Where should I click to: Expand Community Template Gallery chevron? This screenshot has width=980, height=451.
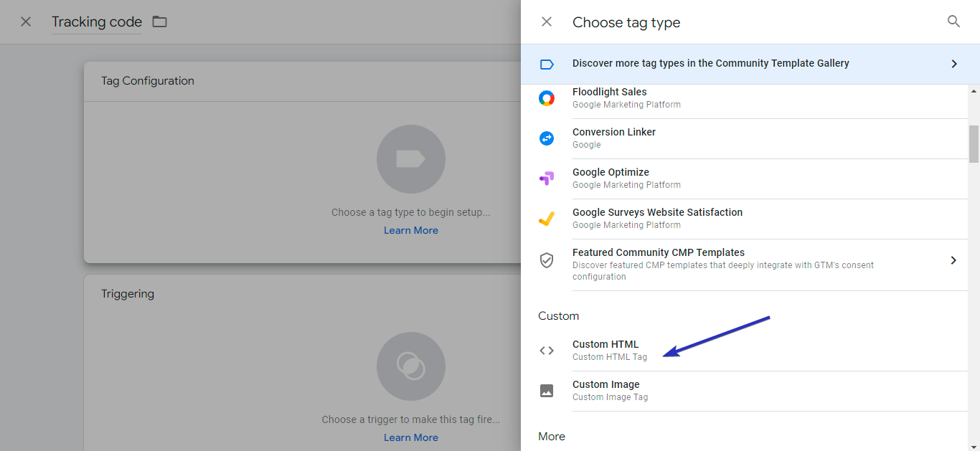[x=953, y=64]
